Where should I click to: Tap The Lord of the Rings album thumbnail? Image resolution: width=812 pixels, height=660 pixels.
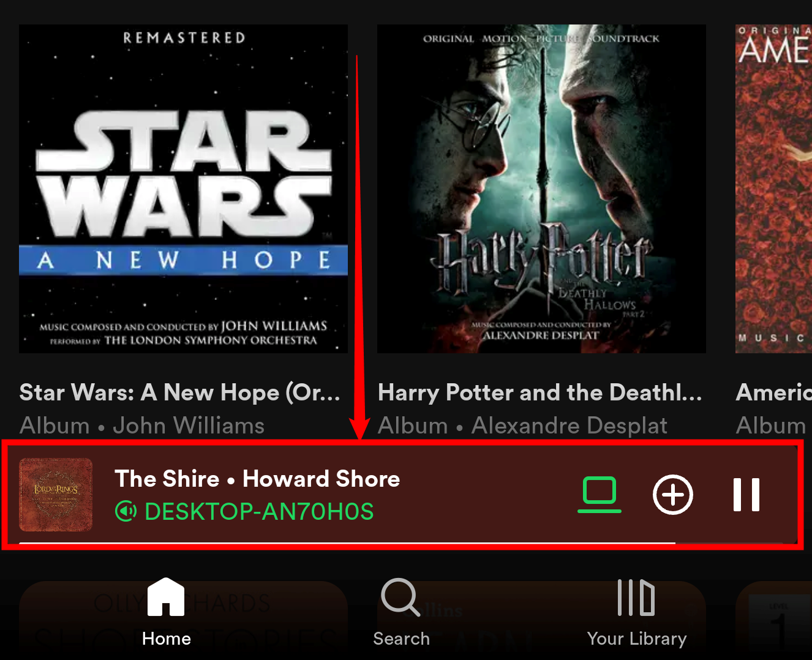(55, 494)
